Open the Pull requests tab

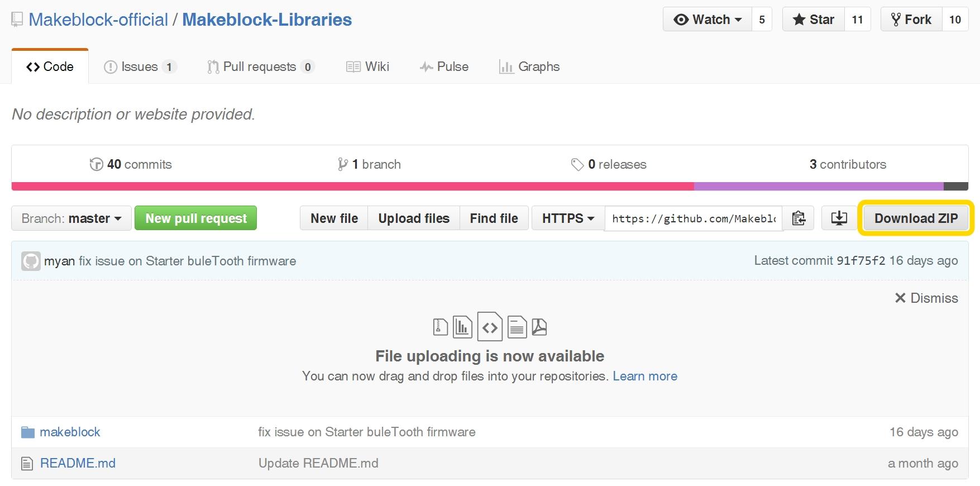click(x=260, y=67)
